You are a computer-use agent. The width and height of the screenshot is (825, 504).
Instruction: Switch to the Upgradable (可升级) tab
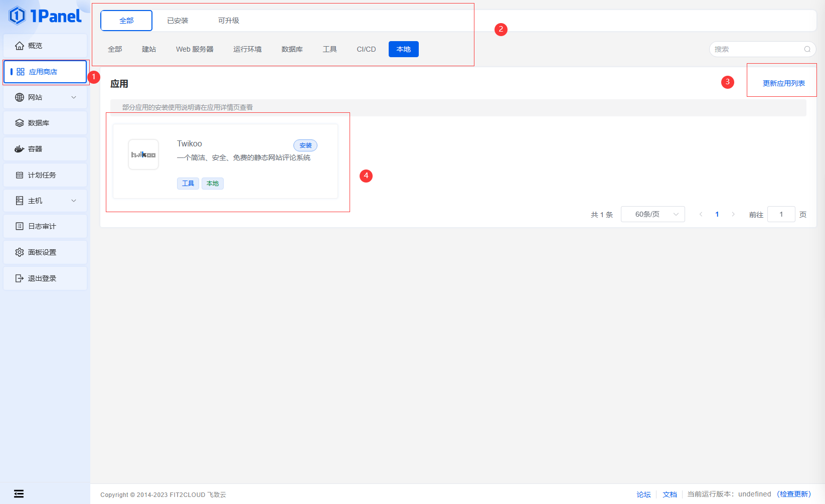coord(229,21)
